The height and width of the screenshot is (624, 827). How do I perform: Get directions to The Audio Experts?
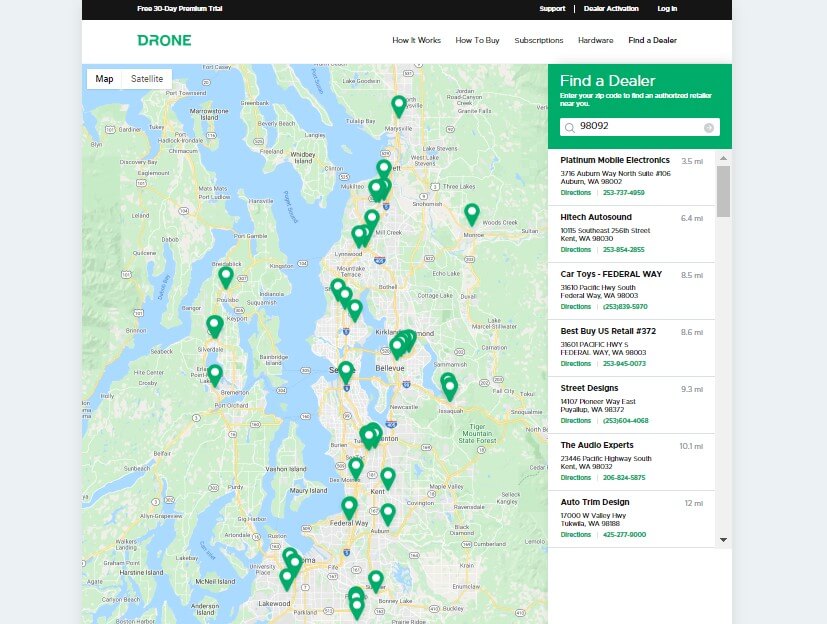pyautogui.click(x=575, y=477)
